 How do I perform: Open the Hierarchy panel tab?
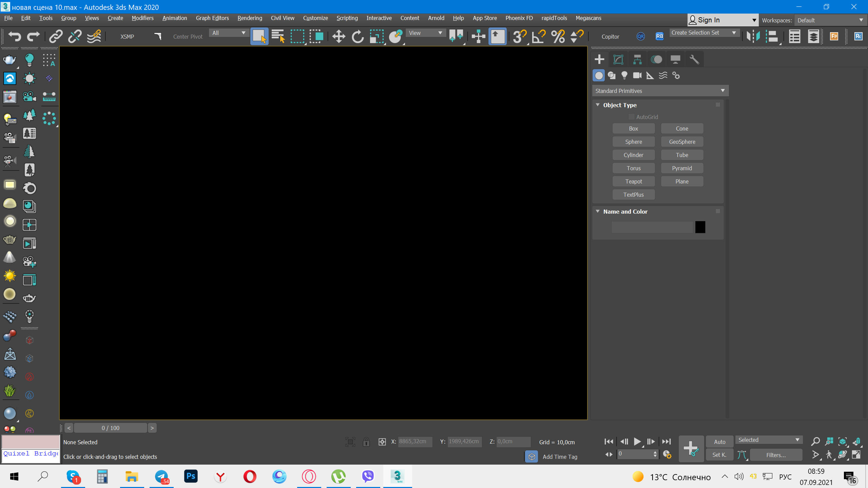(x=637, y=59)
